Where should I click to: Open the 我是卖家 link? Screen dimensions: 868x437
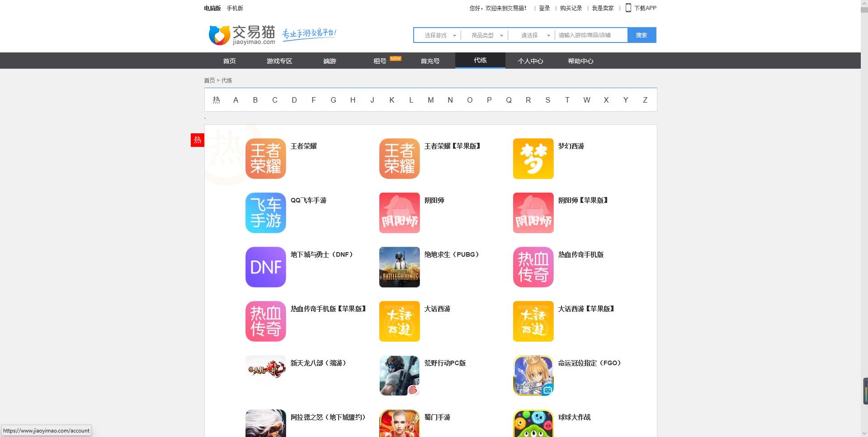(603, 8)
